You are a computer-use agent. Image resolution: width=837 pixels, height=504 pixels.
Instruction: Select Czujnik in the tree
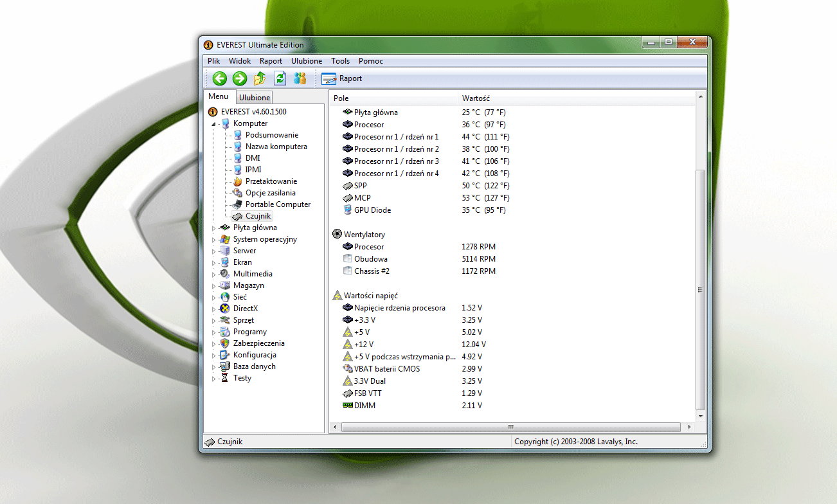tap(258, 216)
